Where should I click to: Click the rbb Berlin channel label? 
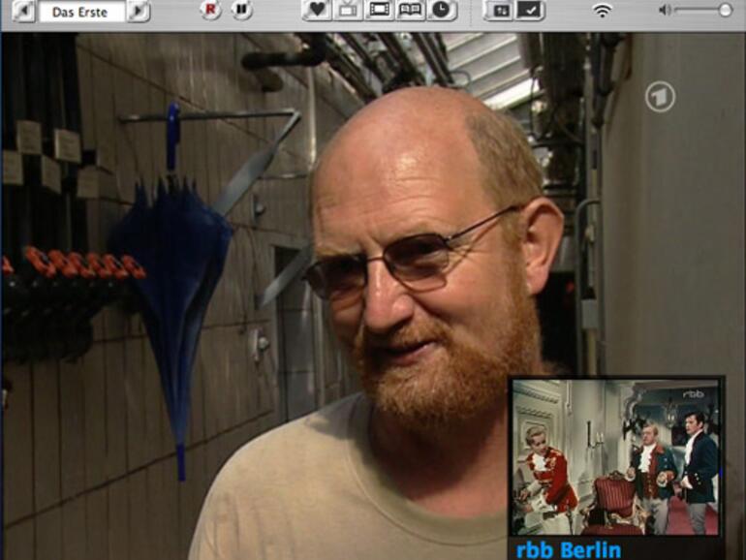569,549
